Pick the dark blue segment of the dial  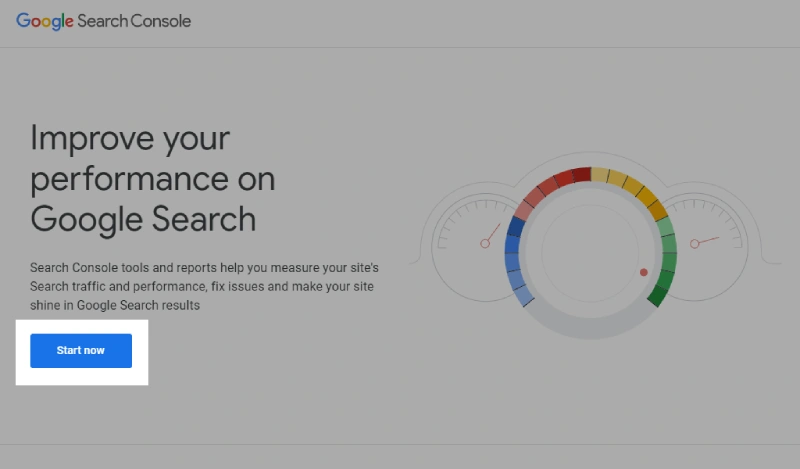(516, 227)
